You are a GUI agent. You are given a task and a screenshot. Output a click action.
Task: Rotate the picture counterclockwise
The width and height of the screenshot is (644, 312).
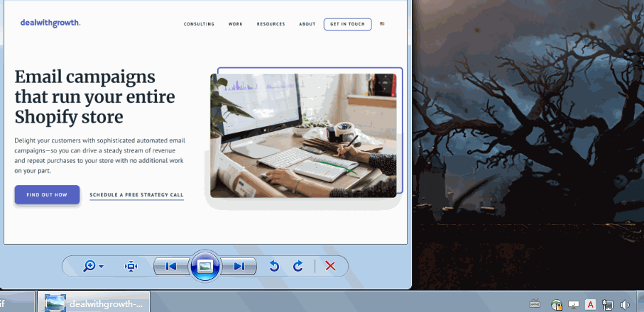[x=274, y=267]
